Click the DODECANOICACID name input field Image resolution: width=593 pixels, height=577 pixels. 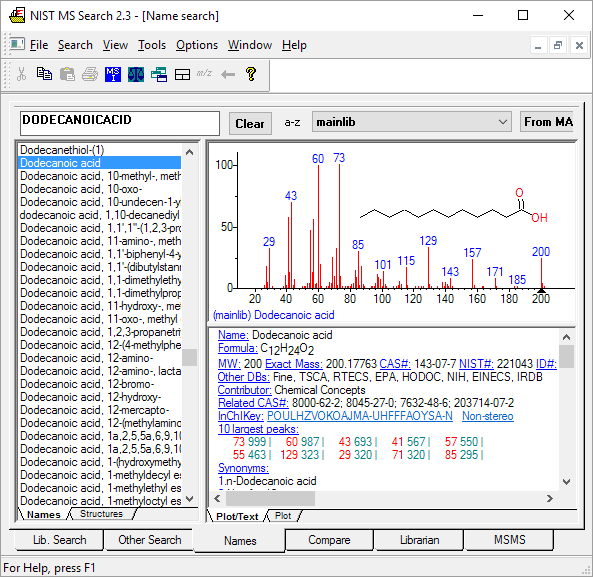[120, 123]
